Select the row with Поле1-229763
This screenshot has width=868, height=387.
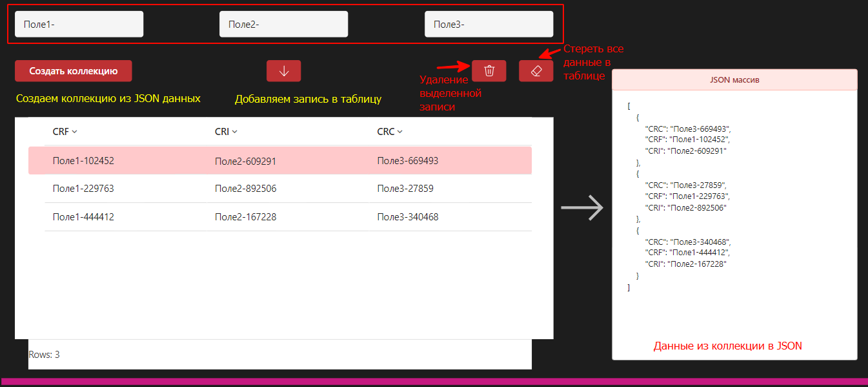(x=83, y=189)
